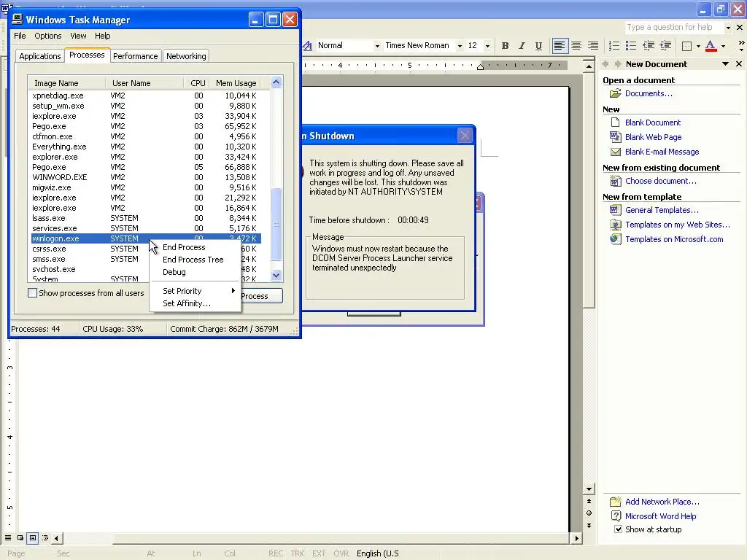Image resolution: width=747 pixels, height=560 pixels.
Task: Apply left text alignment in Word
Action: 560,46
